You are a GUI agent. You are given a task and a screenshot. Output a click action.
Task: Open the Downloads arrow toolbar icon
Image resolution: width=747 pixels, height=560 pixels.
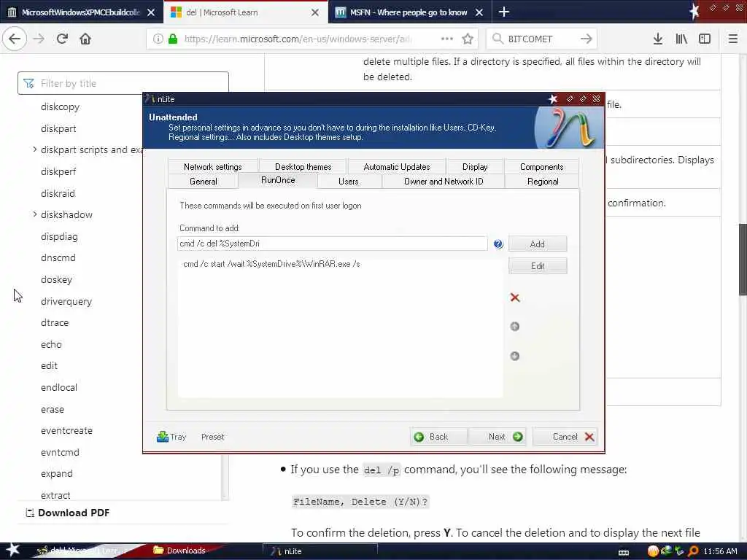[657, 39]
